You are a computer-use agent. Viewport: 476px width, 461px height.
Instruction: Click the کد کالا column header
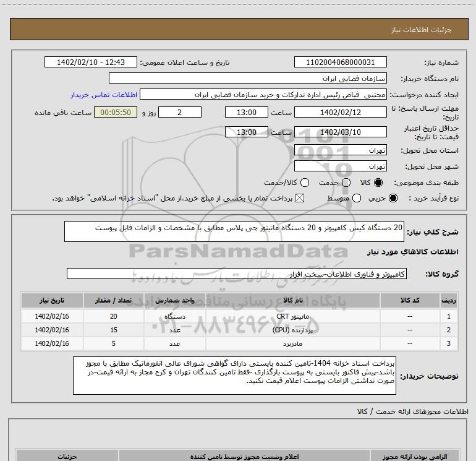pyautogui.click(x=410, y=300)
